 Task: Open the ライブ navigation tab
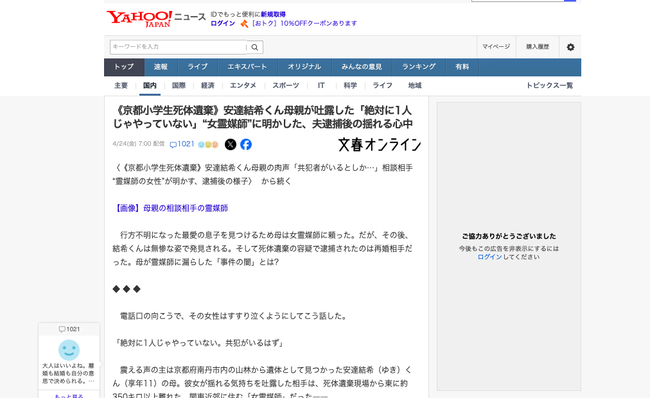click(197, 67)
